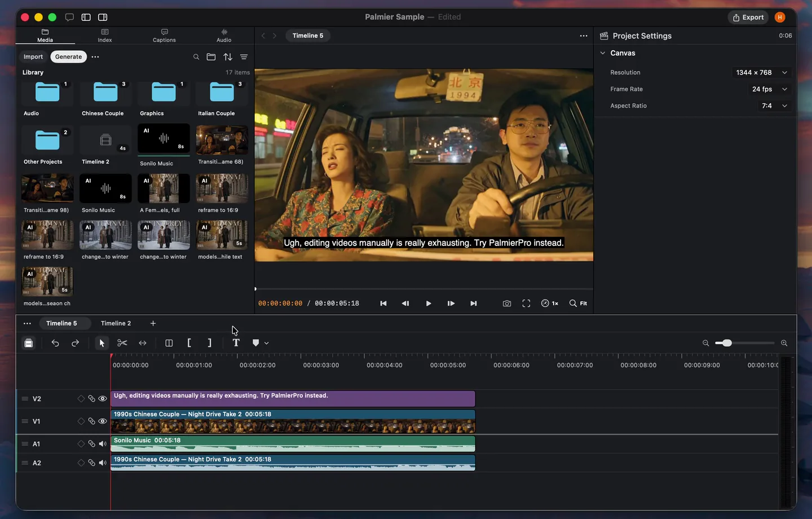Viewport: 812px width, 519px height.
Task: Toggle visibility of the V1 track
Action: coord(103,421)
